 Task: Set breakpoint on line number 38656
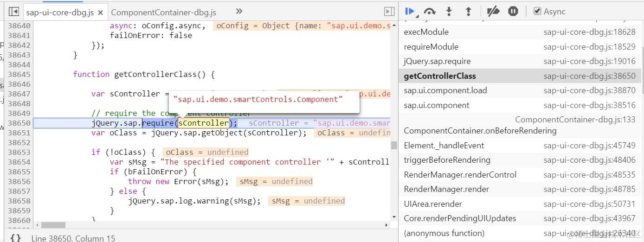(x=19, y=181)
